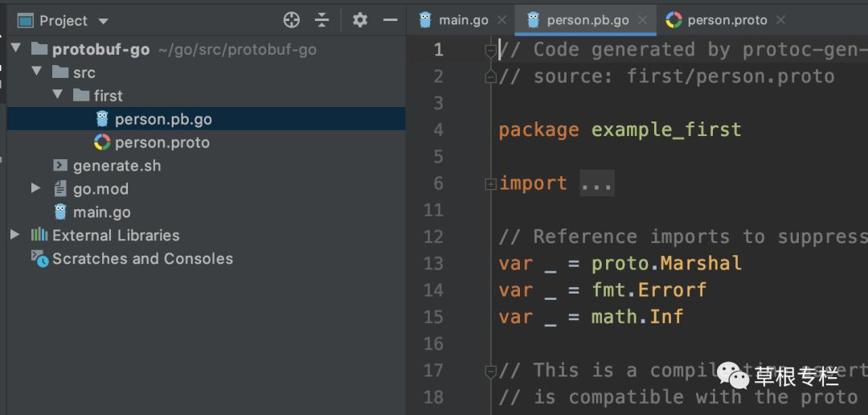
Task: Toggle fold marker on line 1 comment
Action: (490, 51)
